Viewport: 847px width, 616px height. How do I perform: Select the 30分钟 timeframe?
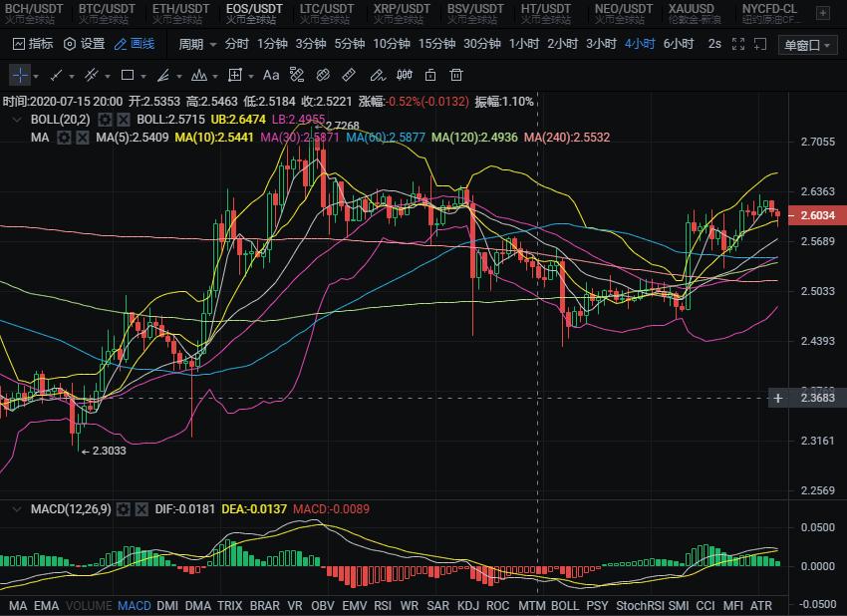(x=482, y=44)
